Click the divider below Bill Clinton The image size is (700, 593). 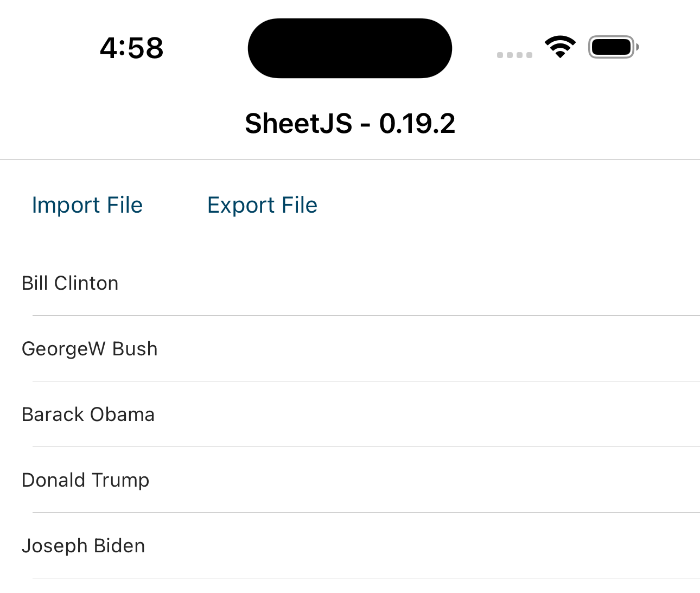[366, 316]
